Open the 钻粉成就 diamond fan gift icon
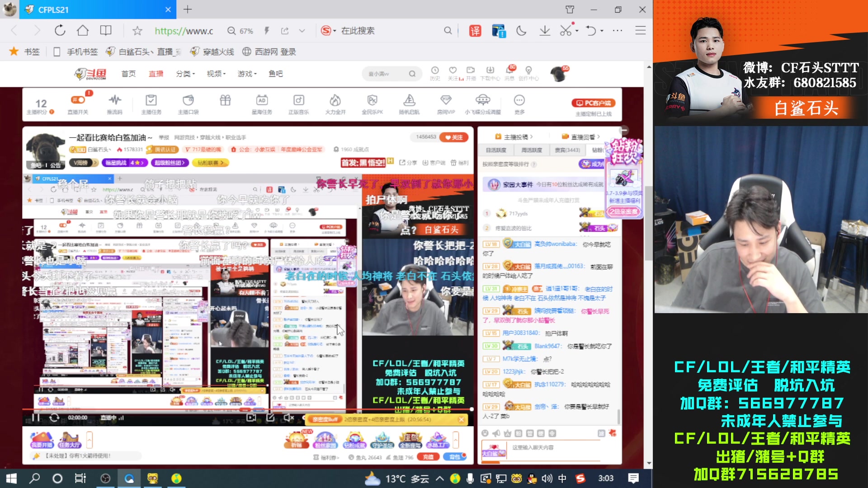868x488 pixels. (354, 440)
